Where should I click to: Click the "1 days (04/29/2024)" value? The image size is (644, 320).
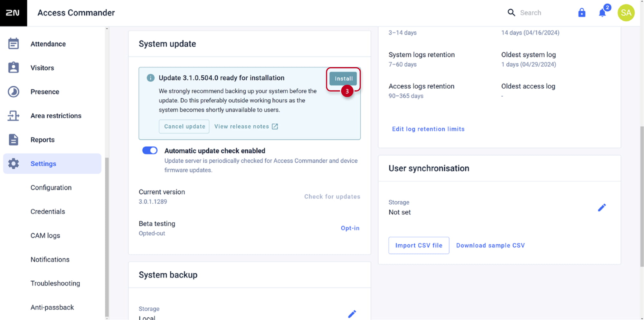[x=529, y=64]
